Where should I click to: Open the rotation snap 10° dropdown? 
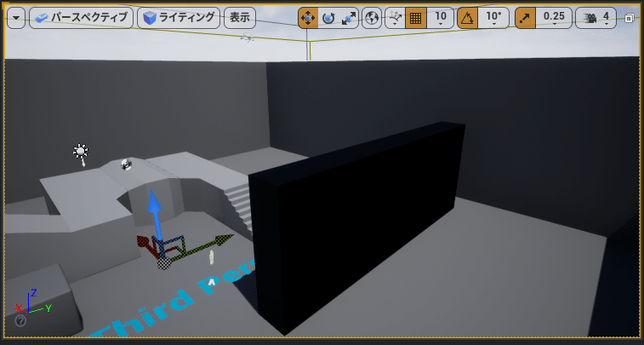click(493, 18)
